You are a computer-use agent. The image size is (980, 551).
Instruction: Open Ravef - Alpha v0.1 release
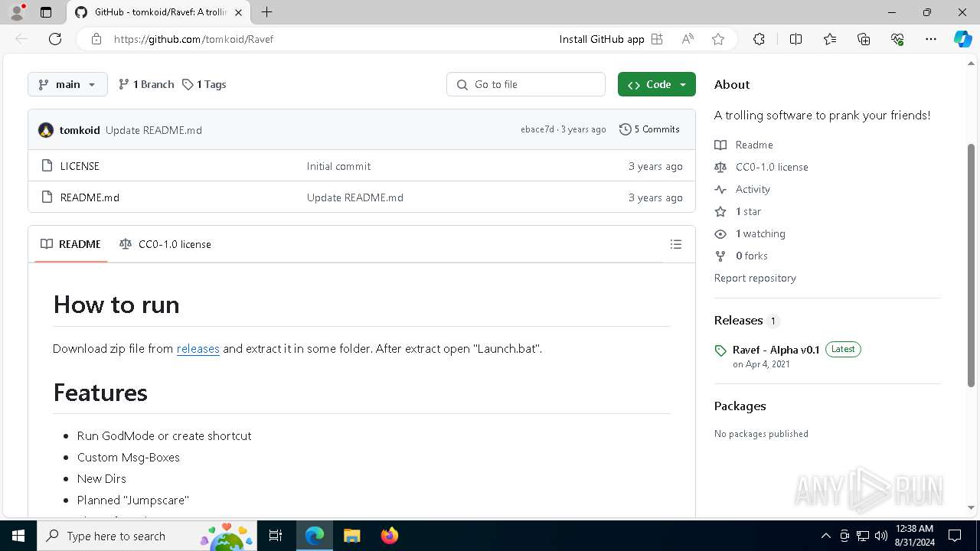pyautogui.click(x=776, y=350)
